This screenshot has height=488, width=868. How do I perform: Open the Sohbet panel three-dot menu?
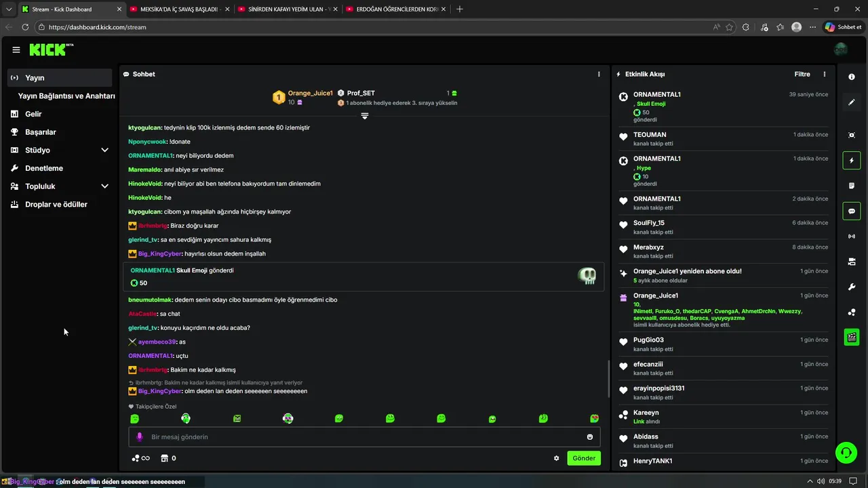(599, 74)
